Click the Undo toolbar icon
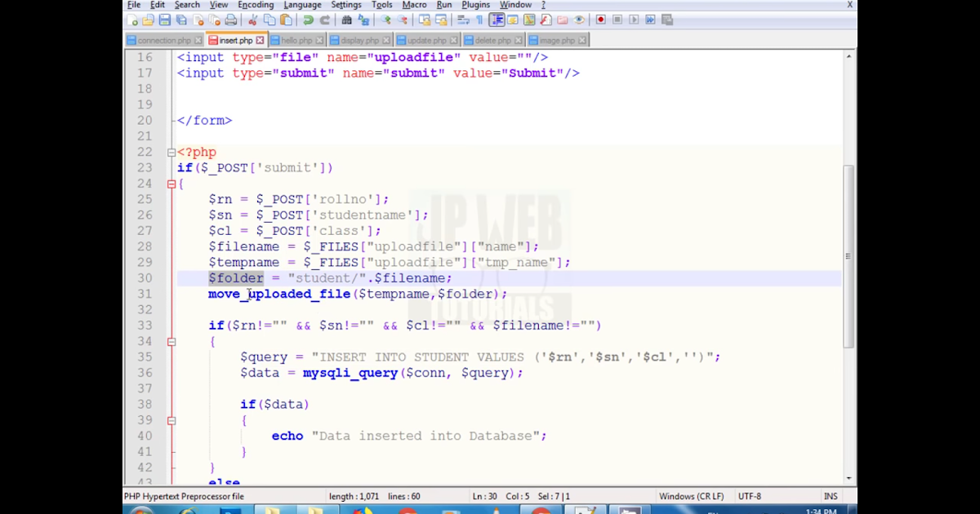The image size is (980, 514). pyautogui.click(x=310, y=20)
